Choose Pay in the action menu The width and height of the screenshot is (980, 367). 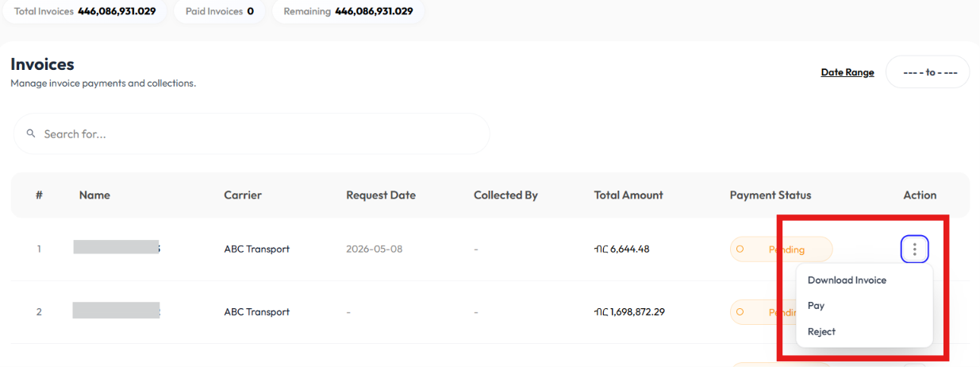[816, 306]
